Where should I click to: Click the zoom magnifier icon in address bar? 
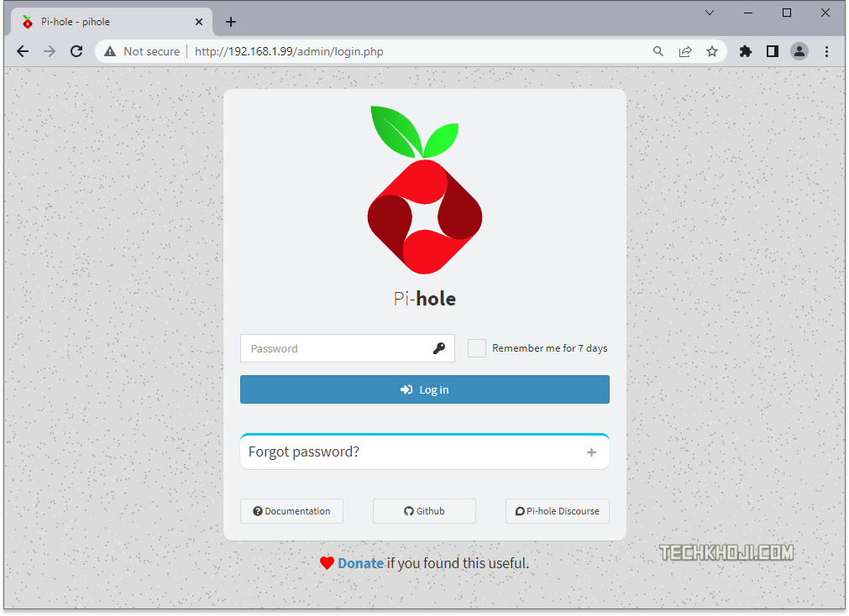(x=658, y=51)
